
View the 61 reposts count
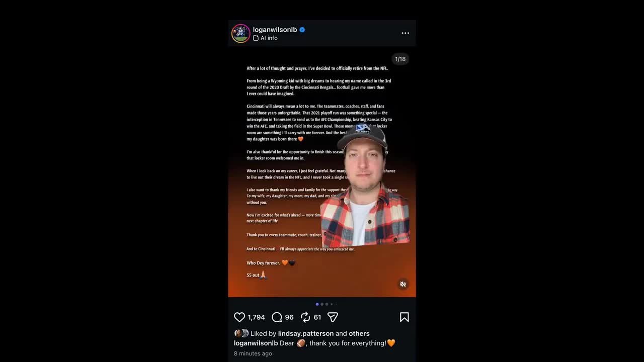(317, 317)
